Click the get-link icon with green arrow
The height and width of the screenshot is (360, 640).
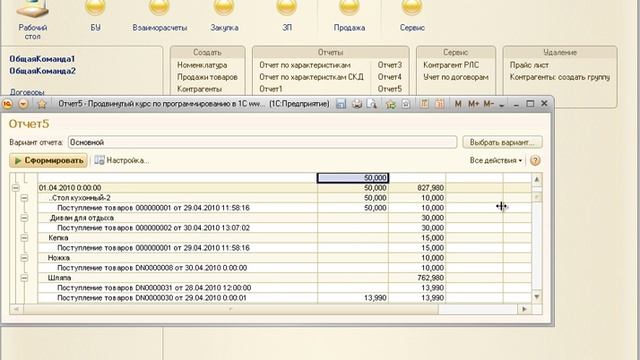coord(390,104)
